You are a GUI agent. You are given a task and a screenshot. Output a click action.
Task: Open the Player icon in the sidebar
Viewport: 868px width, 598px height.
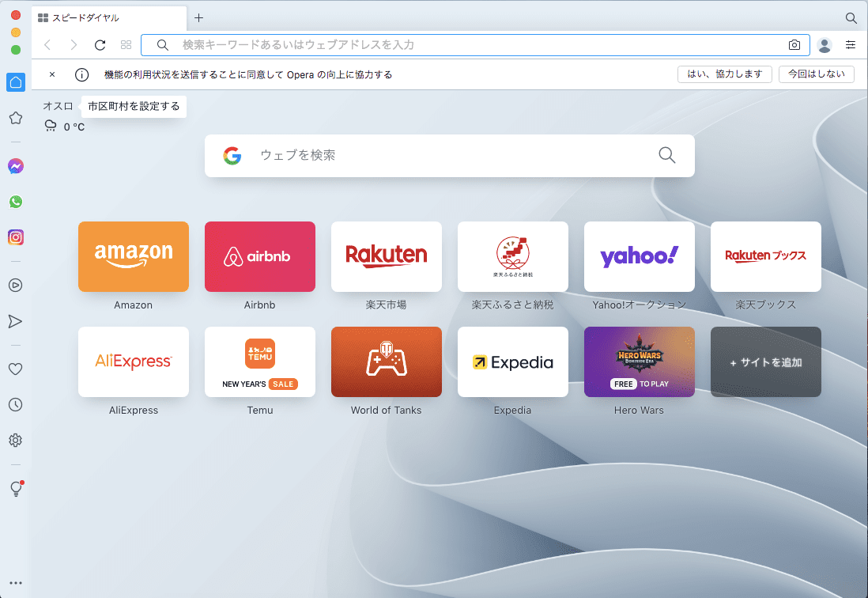(x=16, y=285)
